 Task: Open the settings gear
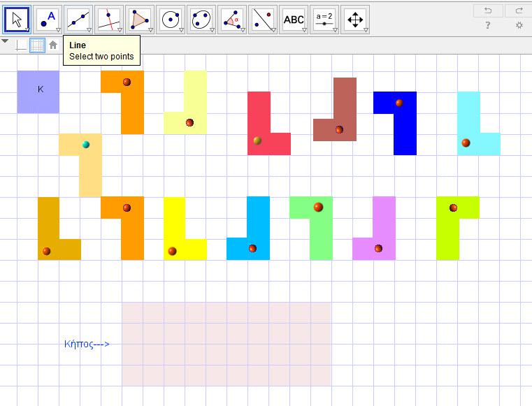pos(519,25)
